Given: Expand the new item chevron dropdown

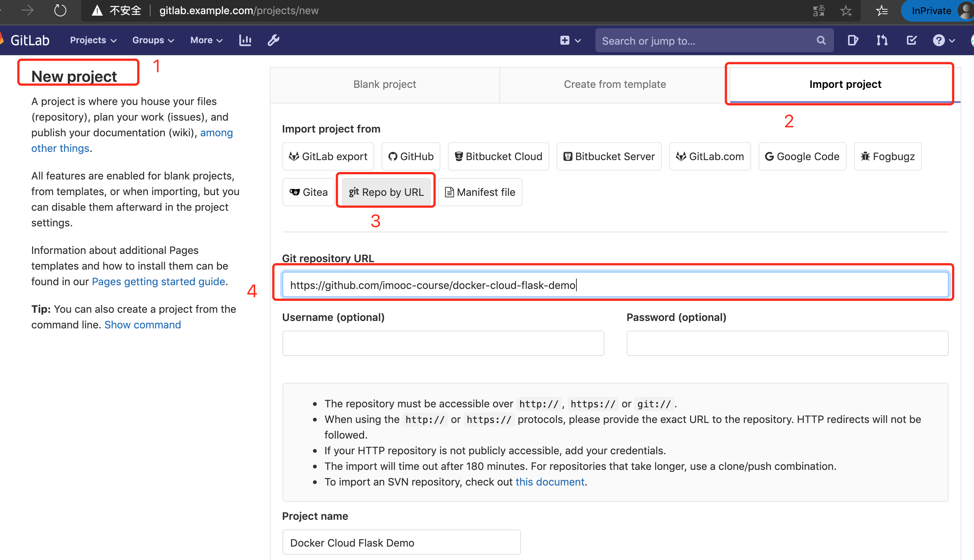Looking at the screenshot, I should 578,41.
